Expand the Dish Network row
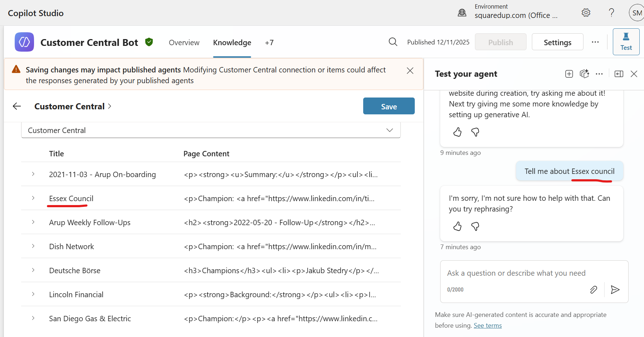Screen dimensions: 644x337 click(33, 246)
